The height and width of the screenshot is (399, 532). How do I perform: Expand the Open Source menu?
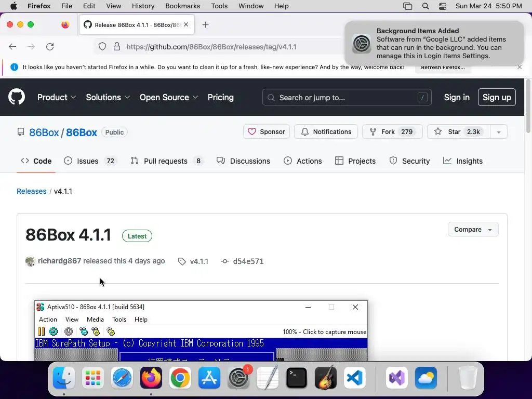pyautogui.click(x=169, y=97)
